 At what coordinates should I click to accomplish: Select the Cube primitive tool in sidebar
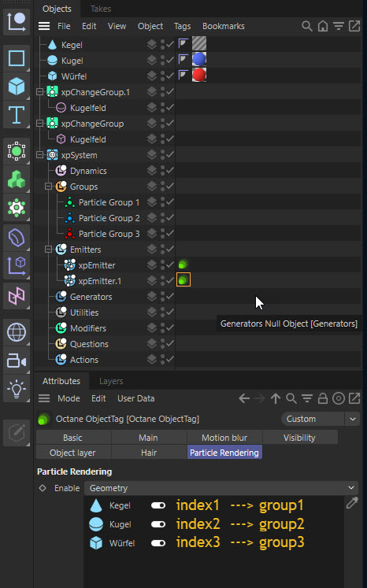[x=17, y=87]
